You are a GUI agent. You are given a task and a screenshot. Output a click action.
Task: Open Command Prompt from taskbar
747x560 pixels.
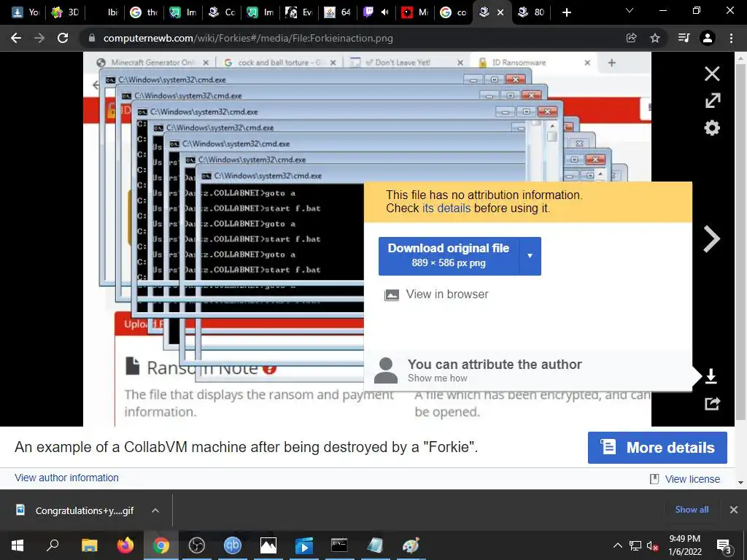[x=339, y=545]
